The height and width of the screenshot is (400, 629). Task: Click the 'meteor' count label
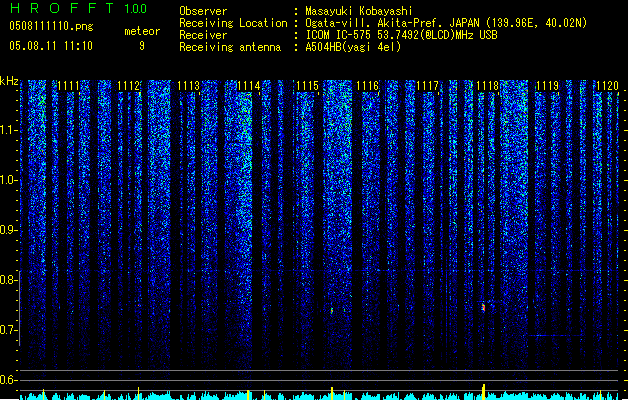point(142,31)
